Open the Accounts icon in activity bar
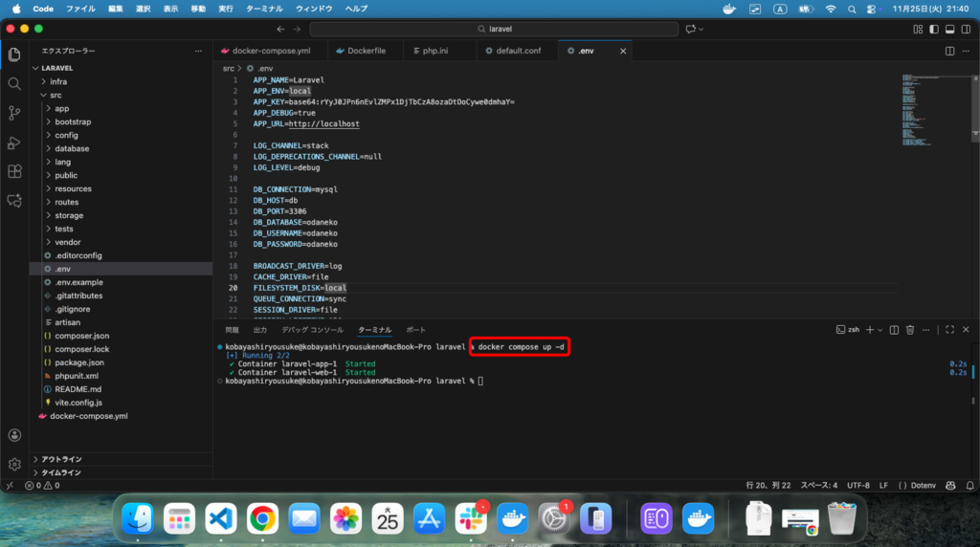The width and height of the screenshot is (980, 547). [14, 435]
